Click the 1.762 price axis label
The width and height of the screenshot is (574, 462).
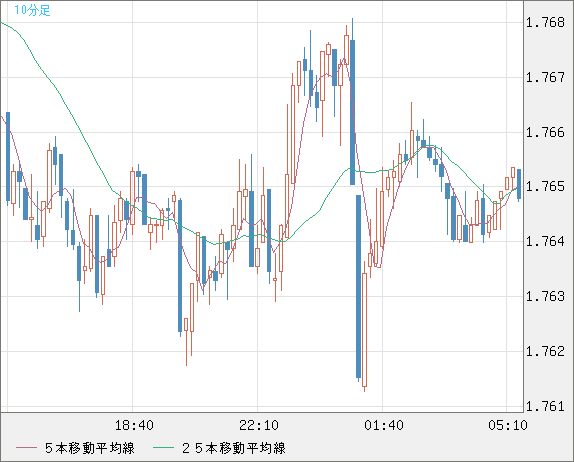coord(545,351)
